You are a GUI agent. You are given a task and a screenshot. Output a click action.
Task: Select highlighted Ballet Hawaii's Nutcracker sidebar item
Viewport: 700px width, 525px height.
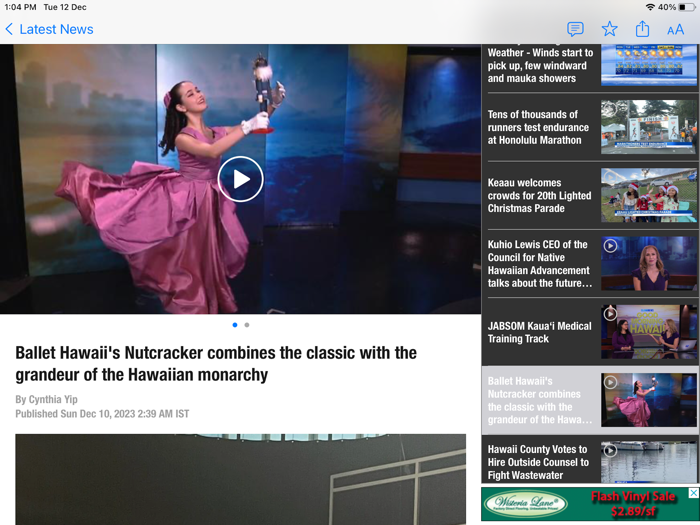pyautogui.click(x=590, y=400)
